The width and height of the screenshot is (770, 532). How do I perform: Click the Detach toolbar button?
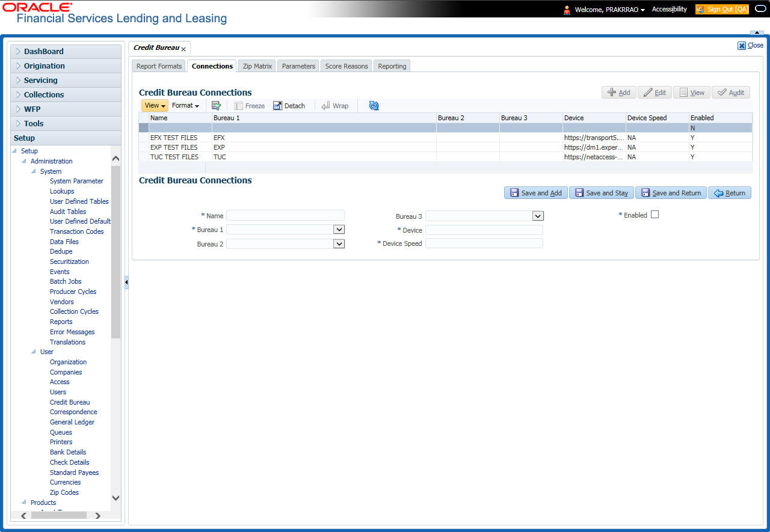[289, 106]
